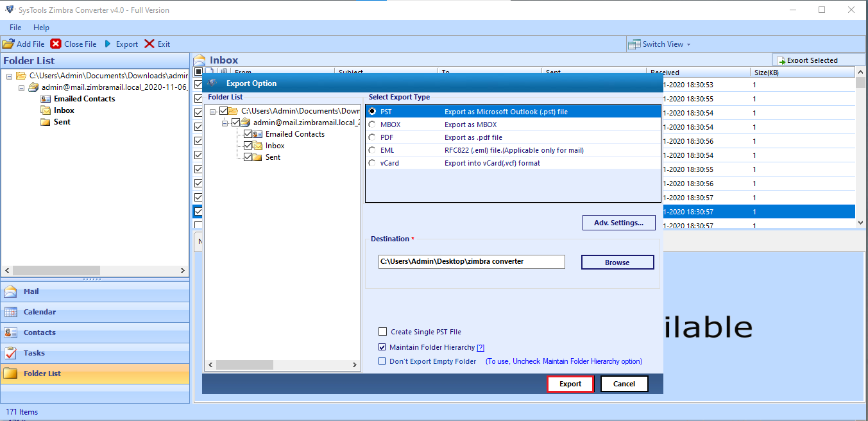The width and height of the screenshot is (868, 421).
Task: Click the Switch View icon
Action: pos(634,44)
